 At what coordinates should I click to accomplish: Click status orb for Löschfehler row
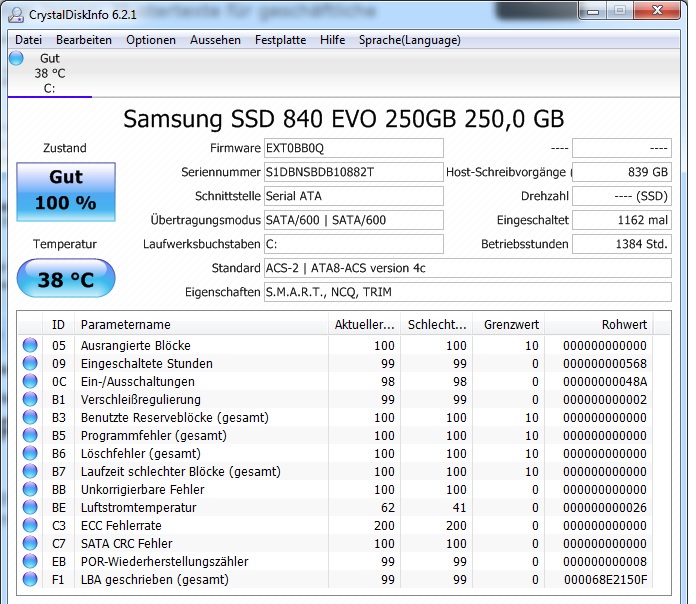tap(30, 453)
